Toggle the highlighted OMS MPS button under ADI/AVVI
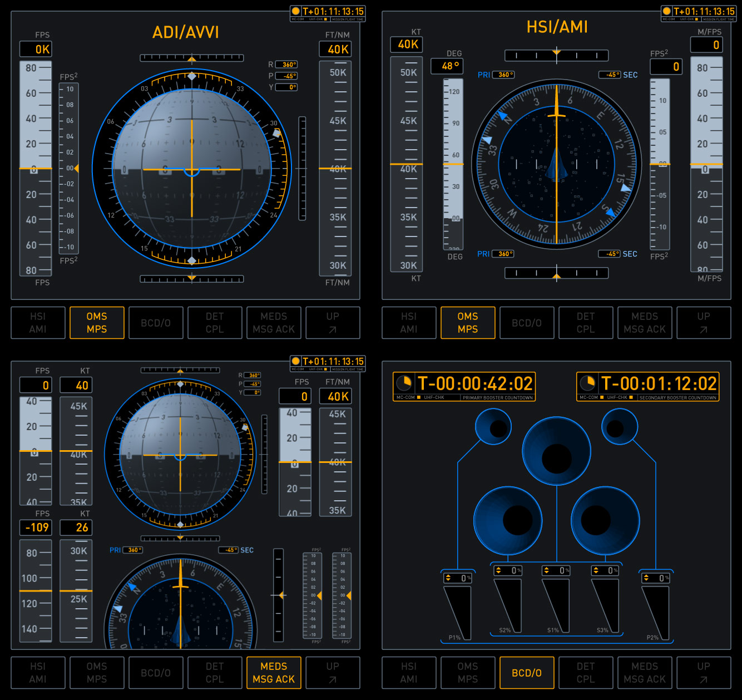Viewport: 742px width, 700px height. tap(97, 323)
